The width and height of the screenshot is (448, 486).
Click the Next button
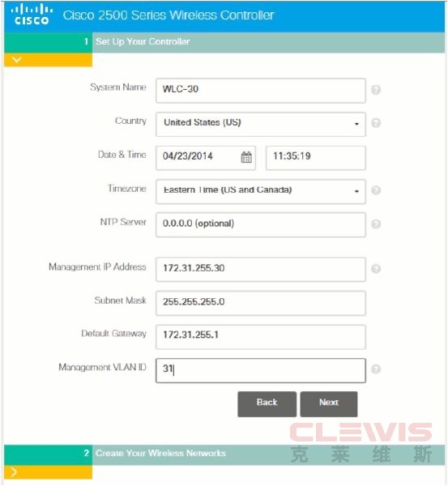[x=329, y=404]
